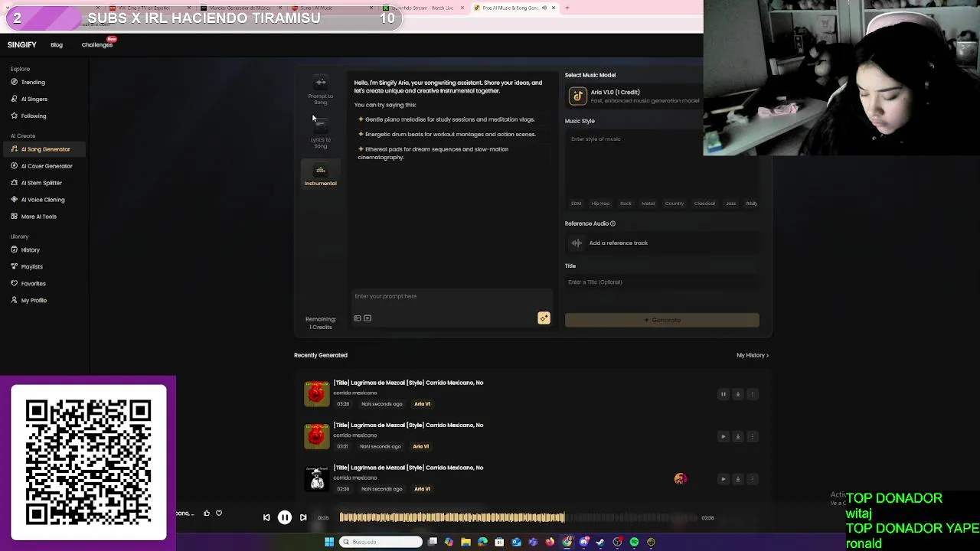Open more options for second track

pos(753,437)
